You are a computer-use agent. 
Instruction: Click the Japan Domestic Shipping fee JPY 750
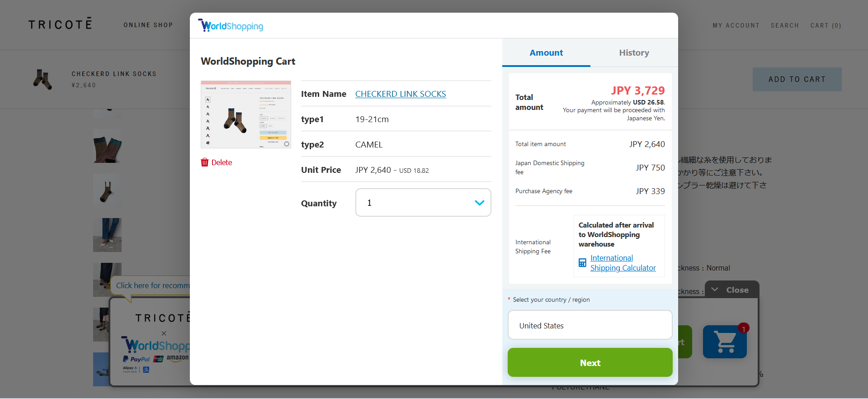[x=650, y=168]
